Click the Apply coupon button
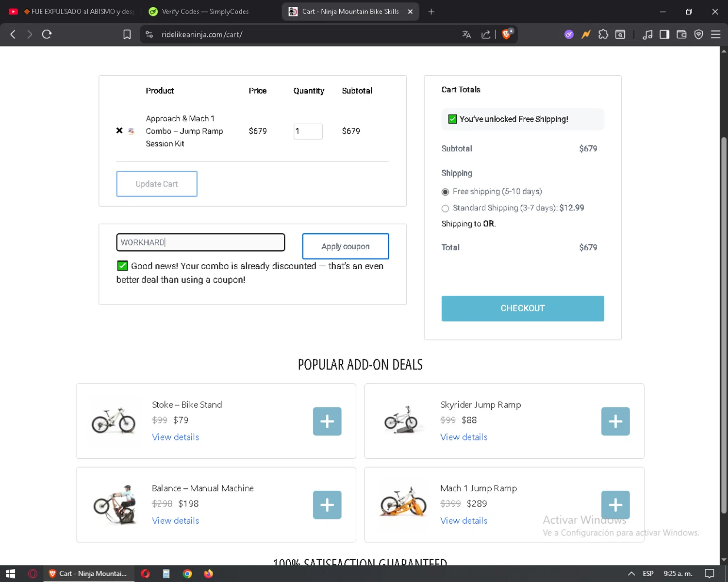 point(346,246)
